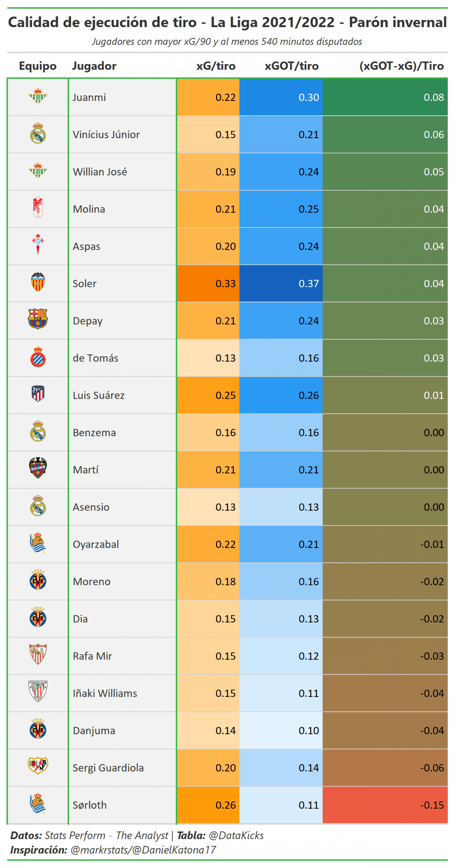
Task: Select the Celta Vigo crest beside Aspas
Action: click(38, 245)
